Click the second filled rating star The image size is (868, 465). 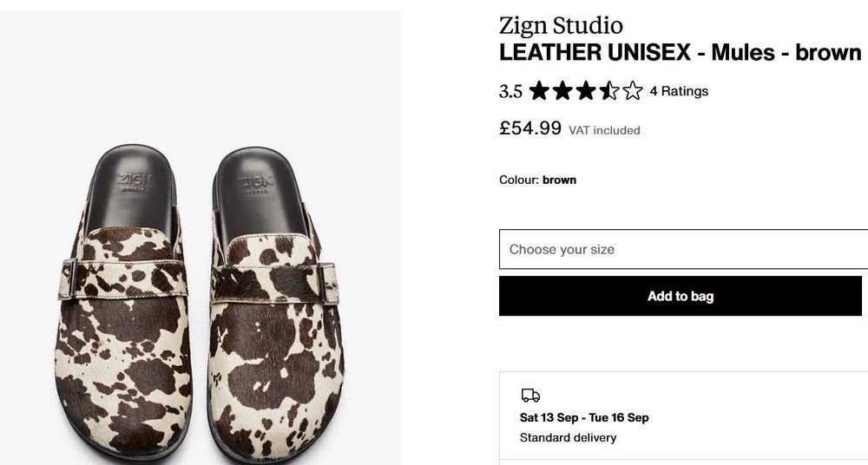(x=562, y=91)
